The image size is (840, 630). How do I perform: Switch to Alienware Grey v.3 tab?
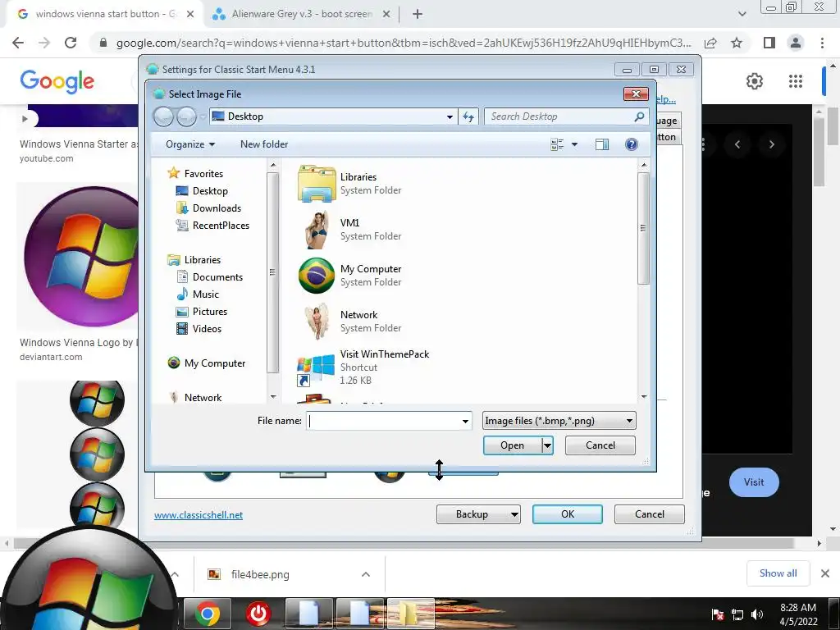(302, 14)
